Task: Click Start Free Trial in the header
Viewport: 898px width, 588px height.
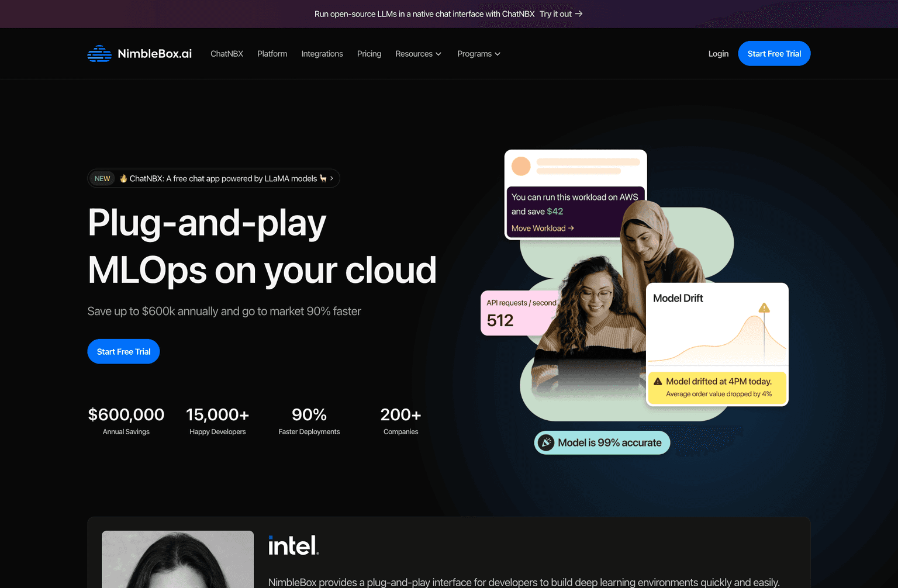Action: (774, 54)
